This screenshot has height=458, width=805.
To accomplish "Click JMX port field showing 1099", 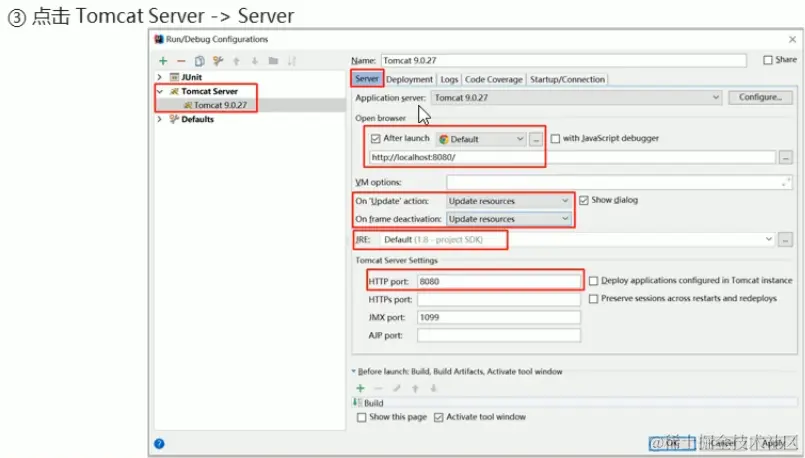I will point(499,317).
